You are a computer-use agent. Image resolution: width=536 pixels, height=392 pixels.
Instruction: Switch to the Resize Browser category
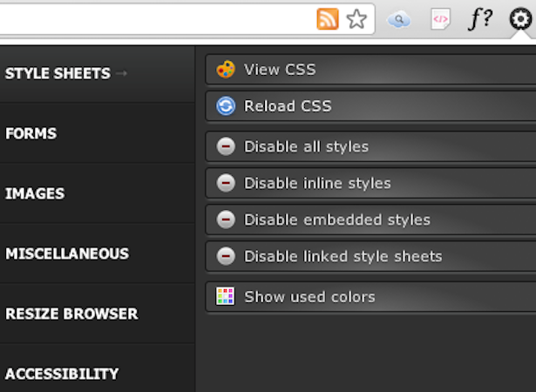[x=97, y=314]
